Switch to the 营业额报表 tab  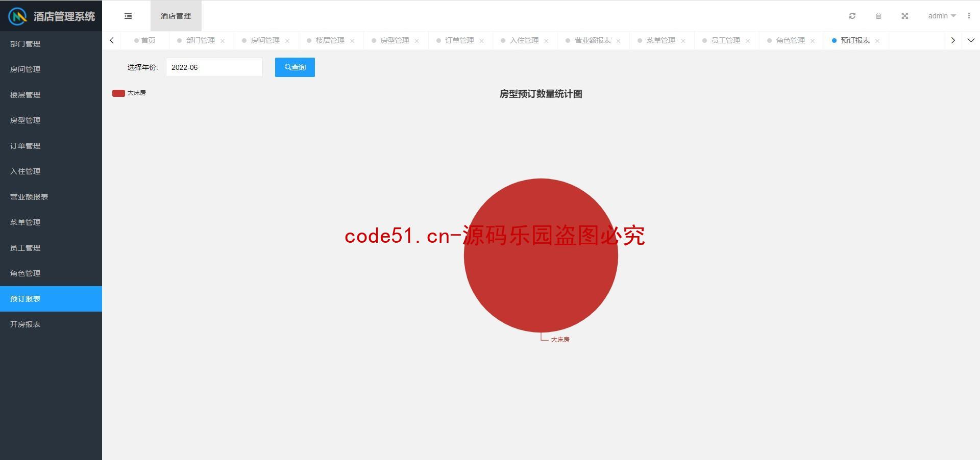click(593, 40)
